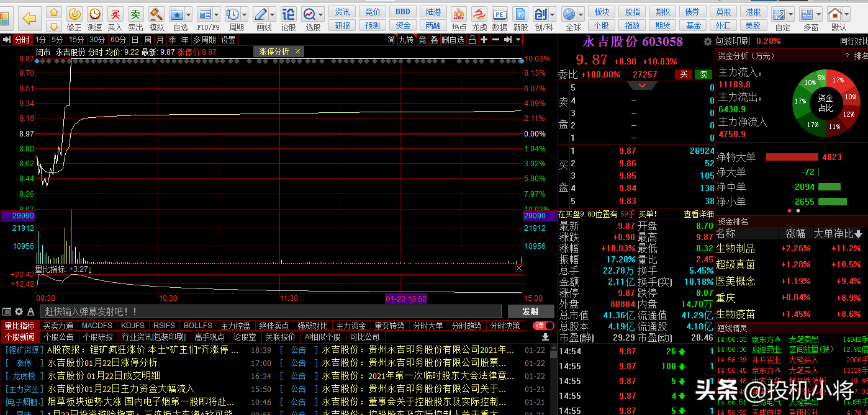
Task: Click red 买 button beside 委比
Action: (x=684, y=74)
